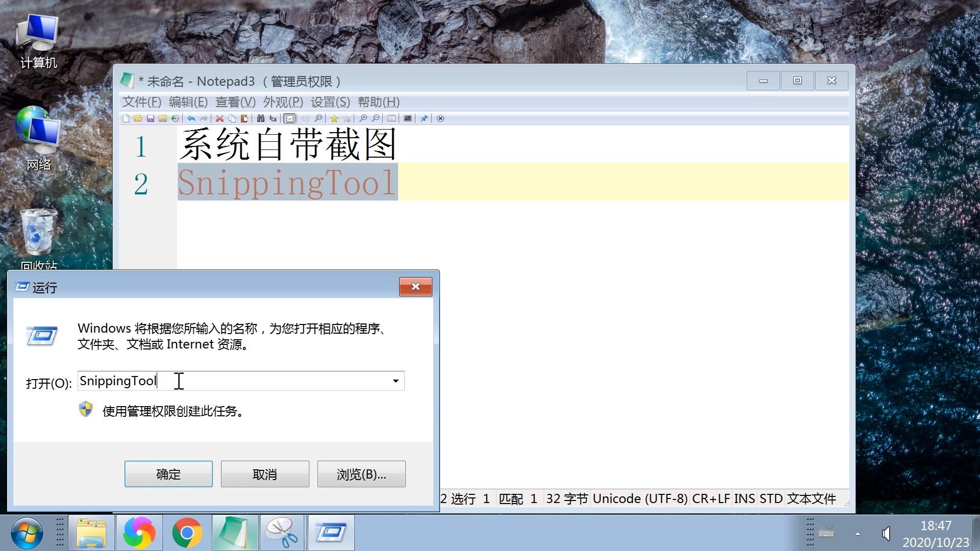Minimize the Notepad3 window
This screenshot has height=551, width=980.
(x=763, y=81)
